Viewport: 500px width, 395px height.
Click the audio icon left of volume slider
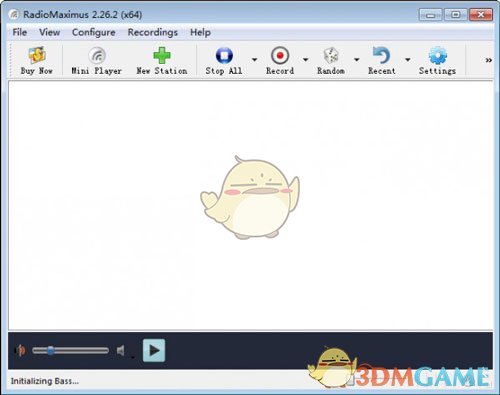click(20, 350)
